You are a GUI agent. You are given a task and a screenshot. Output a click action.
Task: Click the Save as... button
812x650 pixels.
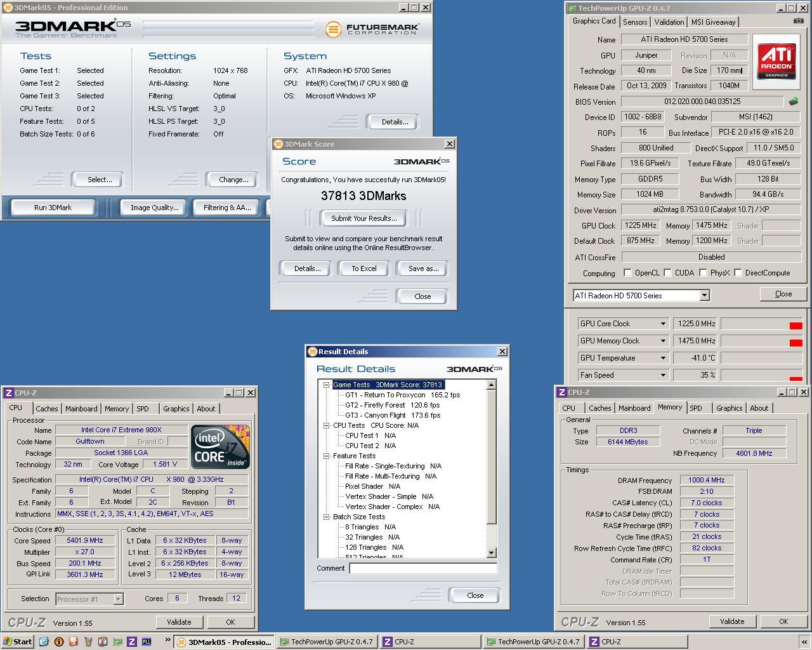pos(423,269)
